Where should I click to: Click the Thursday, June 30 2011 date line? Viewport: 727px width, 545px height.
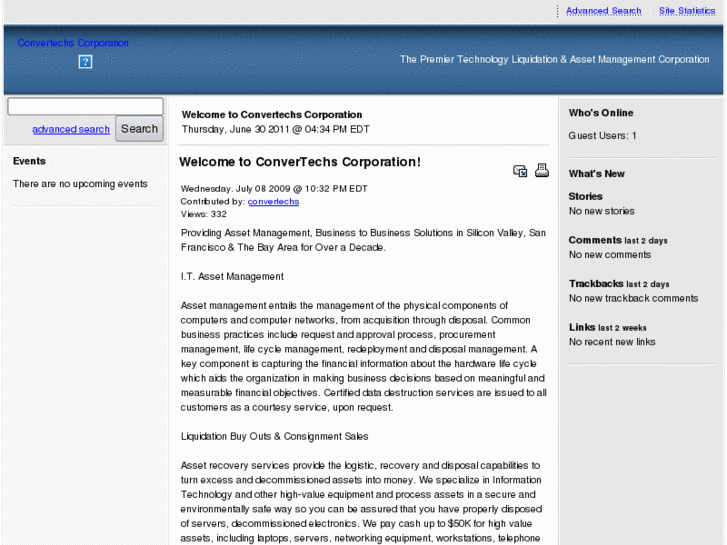click(x=275, y=129)
